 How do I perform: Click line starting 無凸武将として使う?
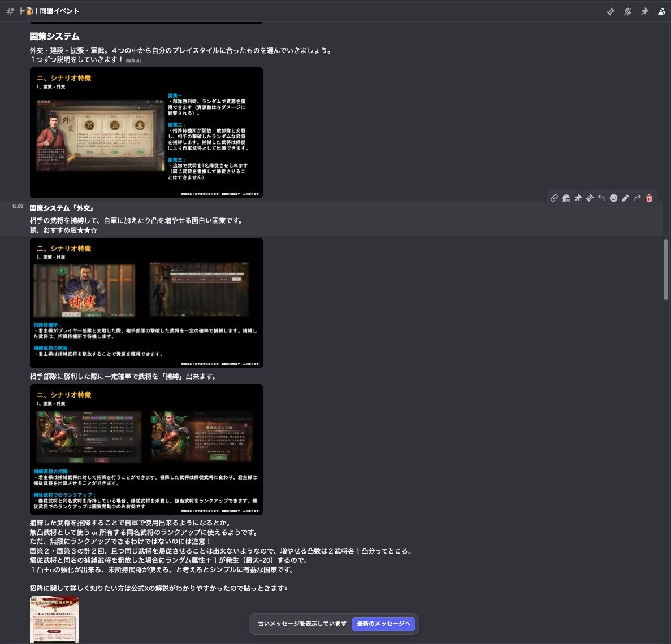[145, 532]
